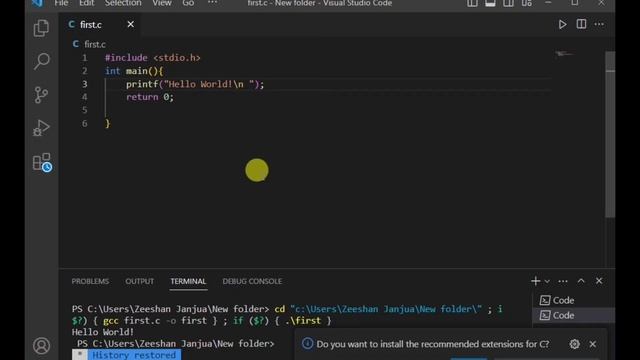This screenshot has width=640, height=360.
Task: Maximize the panel with the chevron up
Action: 581,281
